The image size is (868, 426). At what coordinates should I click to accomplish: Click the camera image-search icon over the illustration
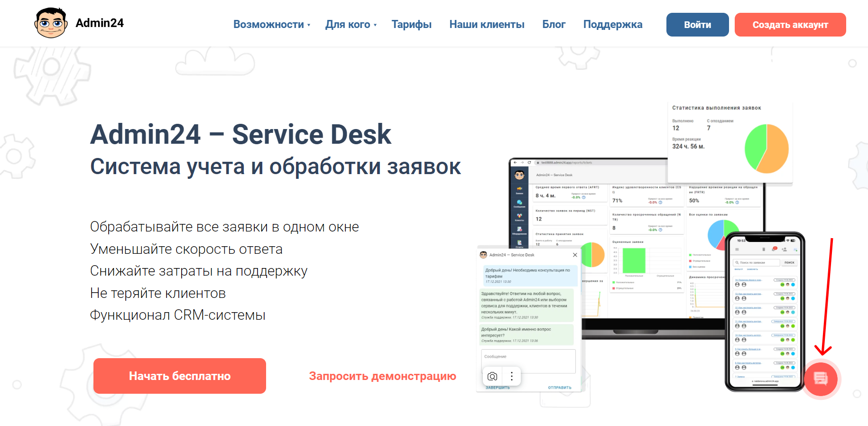point(492,376)
